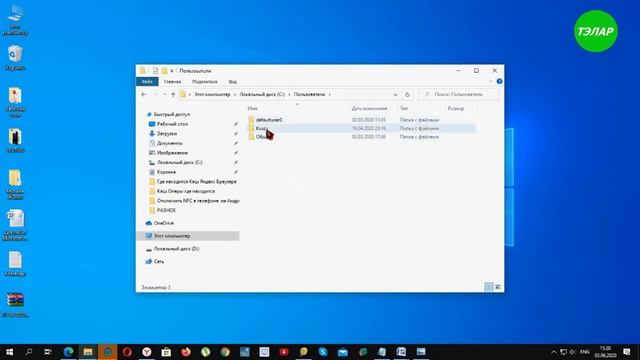Open Task View from the taskbar

pyautogui.click(x=48, y=351)
